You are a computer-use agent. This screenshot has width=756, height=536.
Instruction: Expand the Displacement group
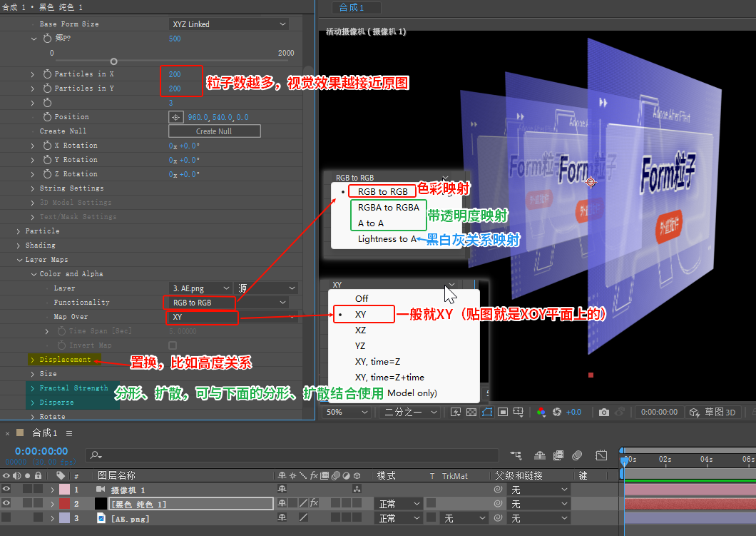(32, 360)
